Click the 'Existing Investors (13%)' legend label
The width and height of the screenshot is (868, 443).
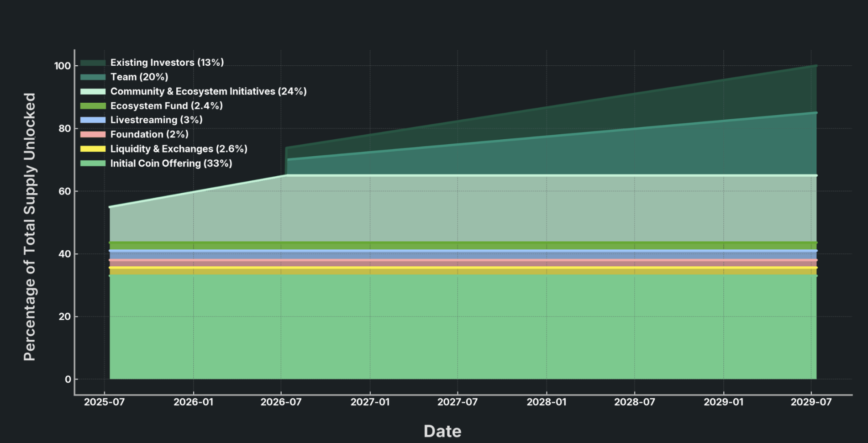[167, 63]
